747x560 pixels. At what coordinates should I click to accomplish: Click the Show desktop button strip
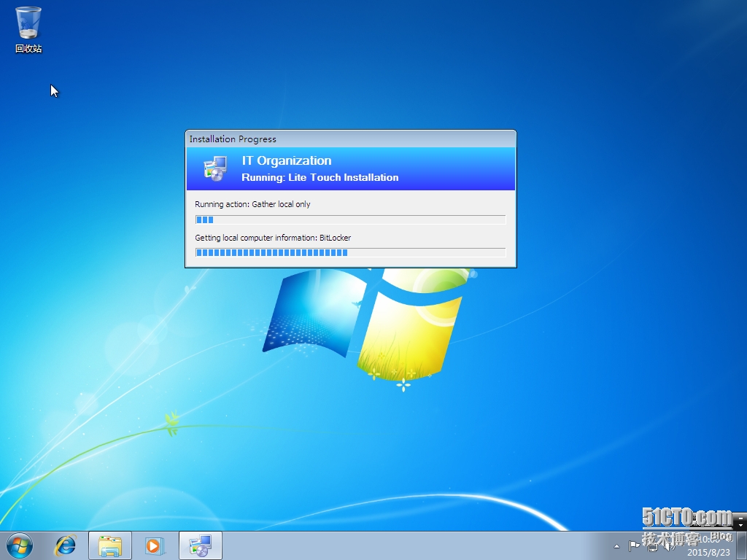[742, 545]
